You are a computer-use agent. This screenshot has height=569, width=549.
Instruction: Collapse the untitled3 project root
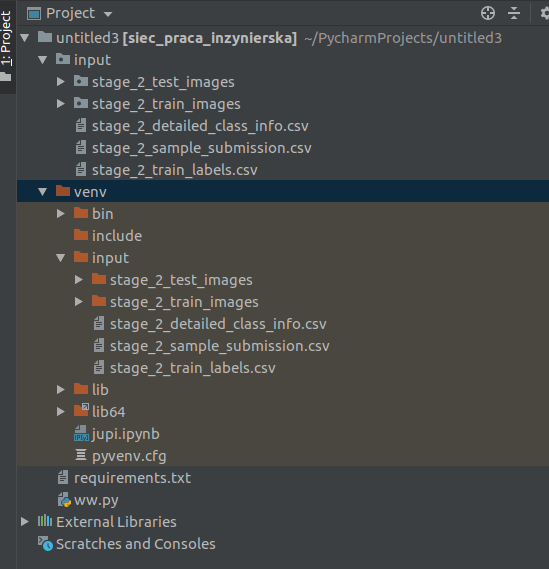[x=25, y=37]
